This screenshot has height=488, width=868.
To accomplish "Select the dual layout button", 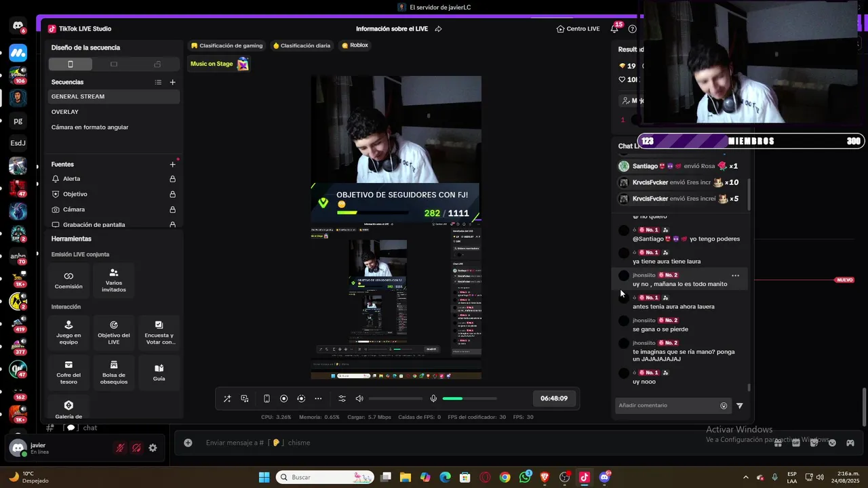I will (157, 64).
